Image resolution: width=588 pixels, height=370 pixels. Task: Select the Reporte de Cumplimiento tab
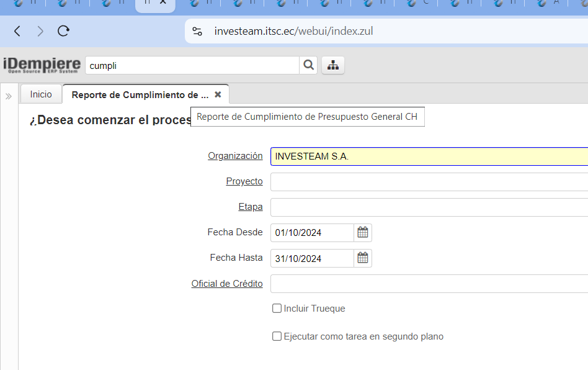click(x=140, y=95)
